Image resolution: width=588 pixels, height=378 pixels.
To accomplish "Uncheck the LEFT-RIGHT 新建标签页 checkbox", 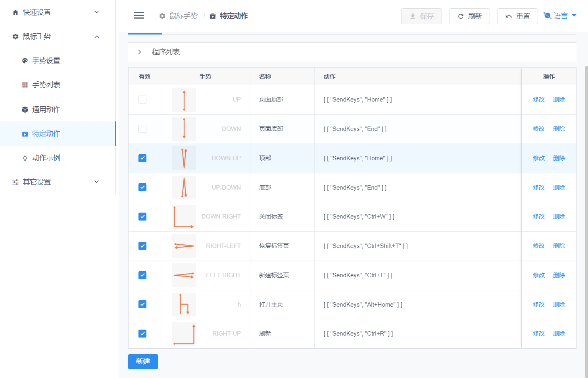I will pos(142,275).
